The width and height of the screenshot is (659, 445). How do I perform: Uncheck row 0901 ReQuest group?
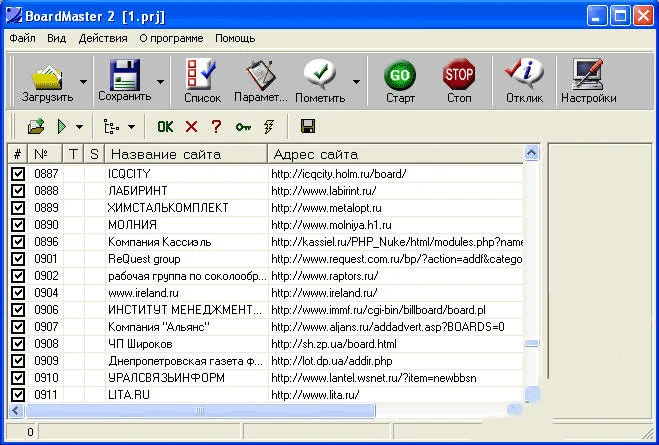[18, 259]
